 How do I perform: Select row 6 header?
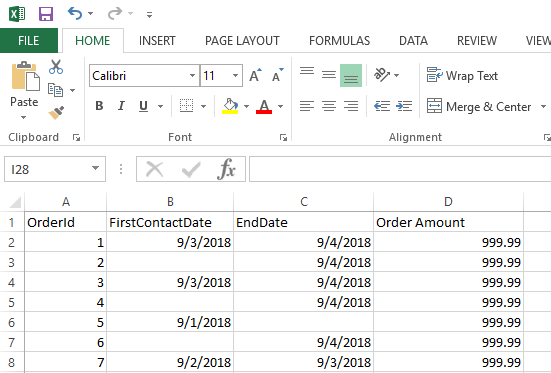[12, 322]
